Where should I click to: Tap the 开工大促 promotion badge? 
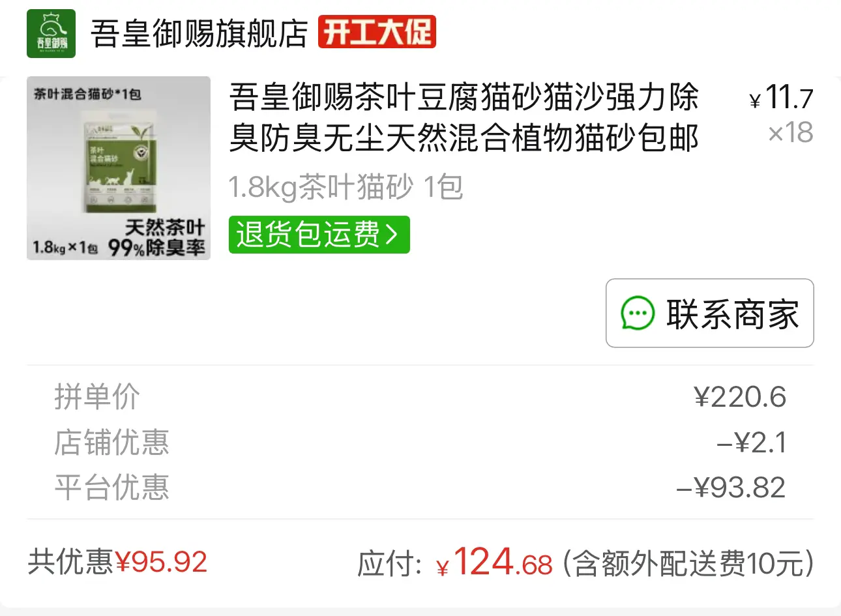pos(377,32)
